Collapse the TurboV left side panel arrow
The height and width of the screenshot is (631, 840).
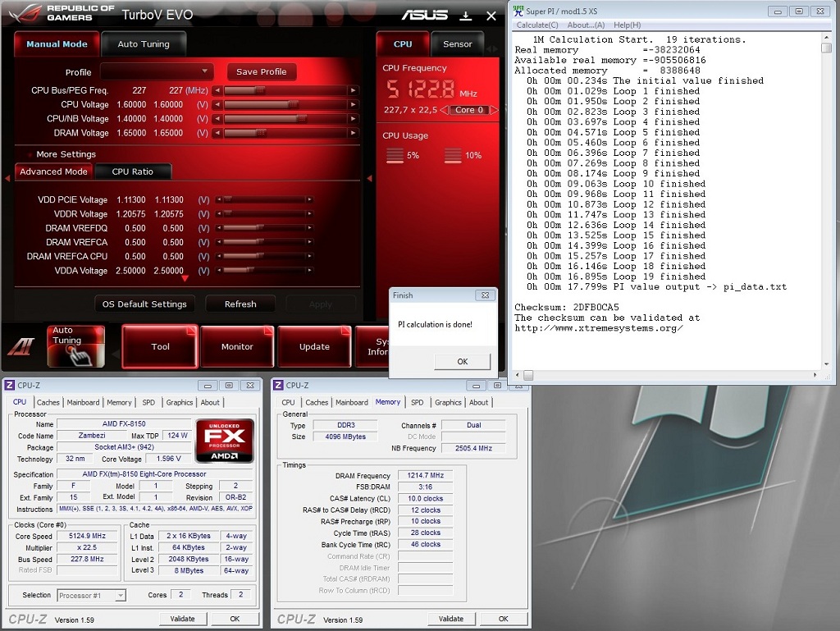click(7, 178)
